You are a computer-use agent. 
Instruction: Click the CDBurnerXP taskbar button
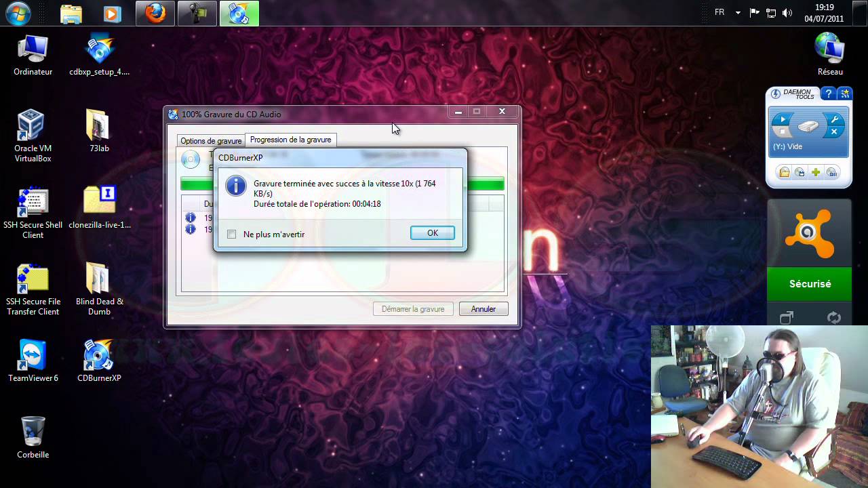point(239,14)
